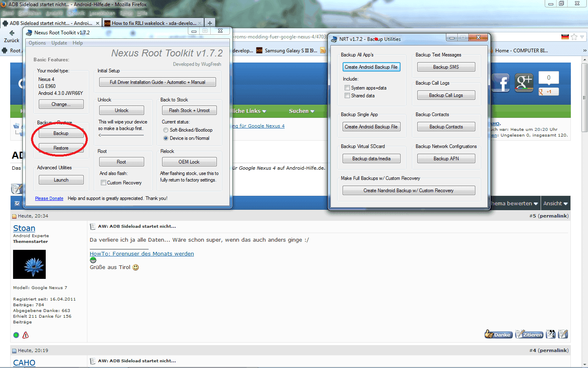The image size is (588, 368).
Task: Check the System apps+data checkbox
Action: 347,88
